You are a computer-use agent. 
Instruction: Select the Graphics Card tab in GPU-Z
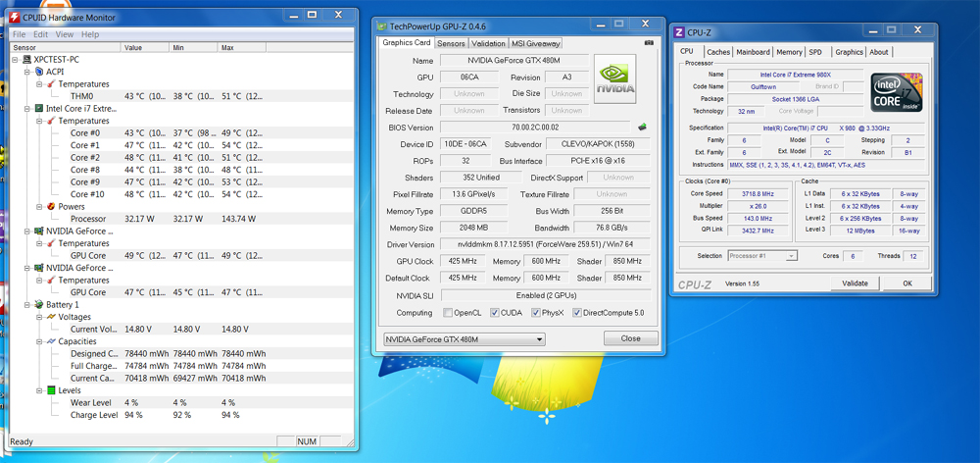click(407, 42)
